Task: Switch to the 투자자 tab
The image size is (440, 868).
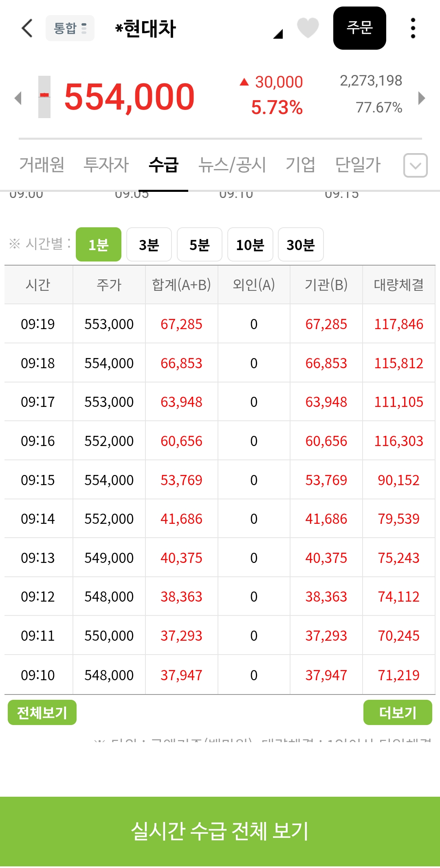Action: 106,165
